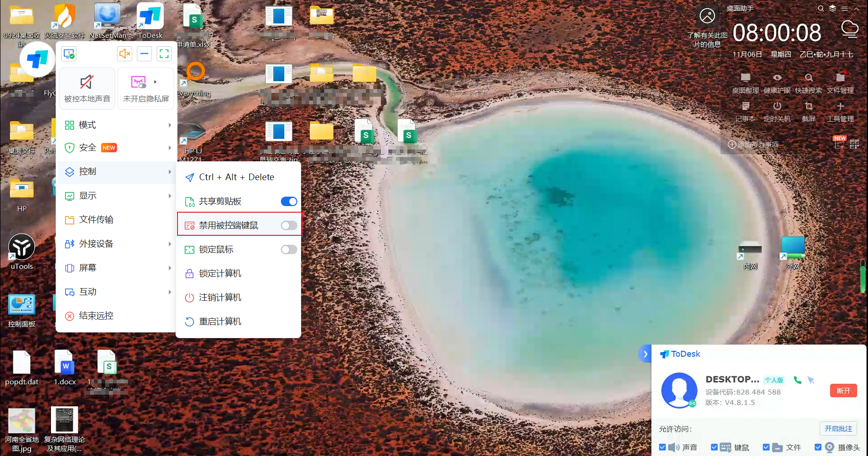This screenshot has width=868, height=456.
Task: Mute sound with the speaker icon
Action: click(125, 54)
